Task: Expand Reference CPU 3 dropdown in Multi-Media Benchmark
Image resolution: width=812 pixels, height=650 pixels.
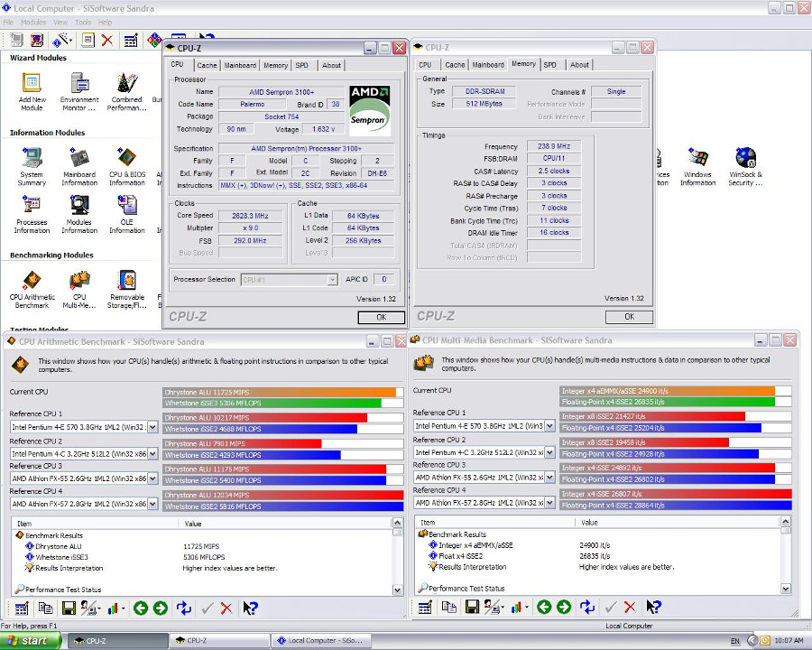Action: pos(549,478)
